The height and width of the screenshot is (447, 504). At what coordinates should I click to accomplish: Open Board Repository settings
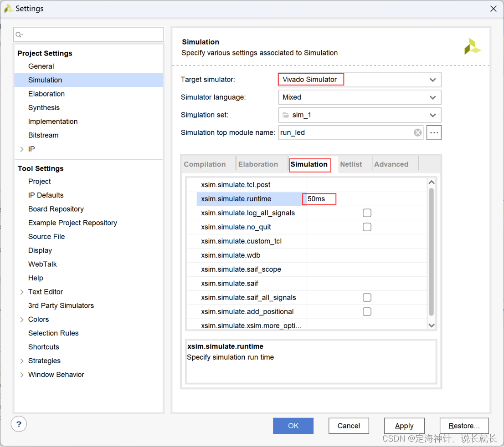(56, 209)
